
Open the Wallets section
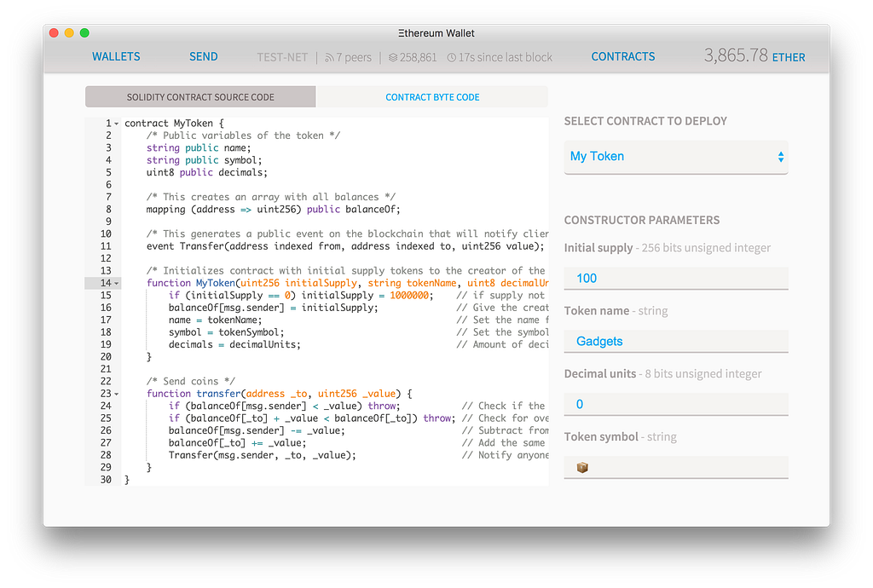coord(116,57)
